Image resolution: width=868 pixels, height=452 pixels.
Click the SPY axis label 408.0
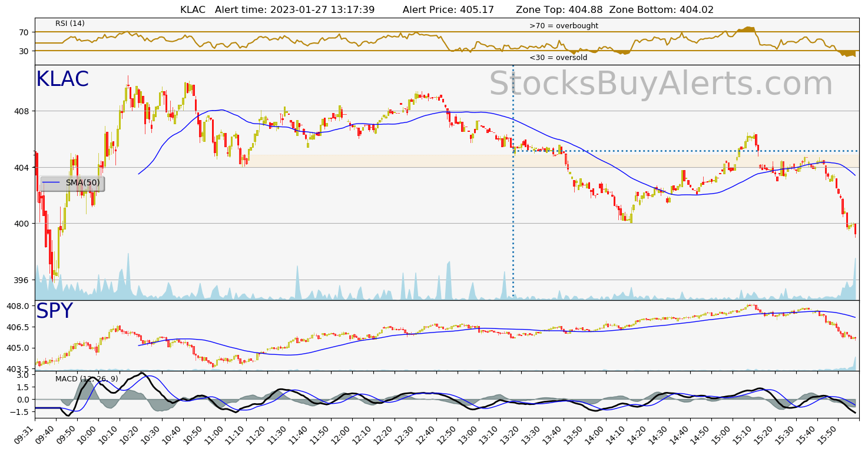[x=18, y=306]
